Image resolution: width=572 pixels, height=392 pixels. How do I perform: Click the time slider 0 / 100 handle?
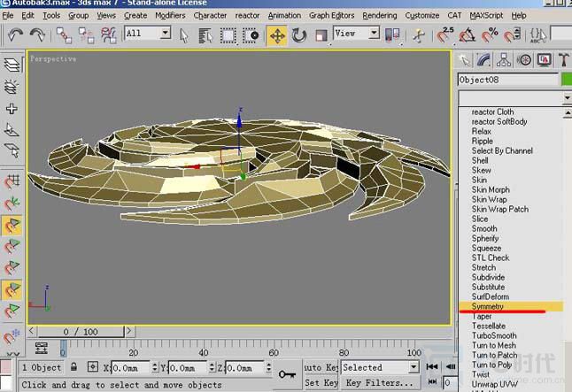81,332
